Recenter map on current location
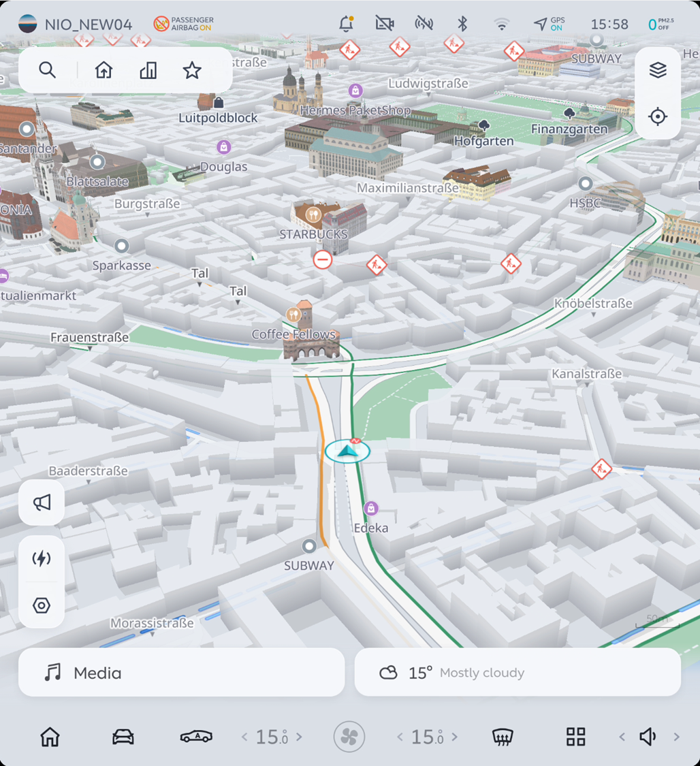 (657, 116)
